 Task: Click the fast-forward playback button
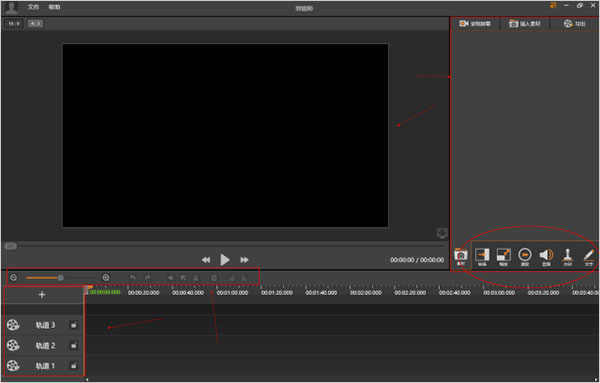tap(244, 260)
